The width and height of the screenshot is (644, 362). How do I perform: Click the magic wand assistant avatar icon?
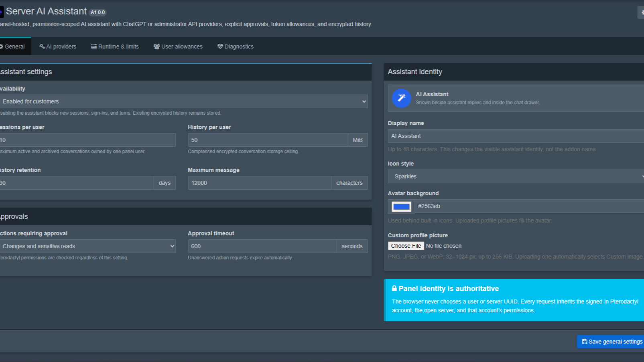(x=402, y=98)
